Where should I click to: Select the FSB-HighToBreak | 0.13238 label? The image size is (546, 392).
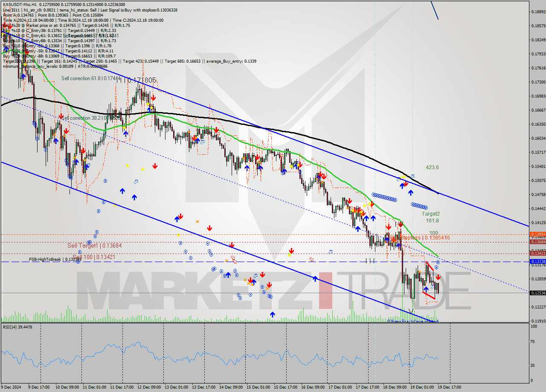click(55, 259)
